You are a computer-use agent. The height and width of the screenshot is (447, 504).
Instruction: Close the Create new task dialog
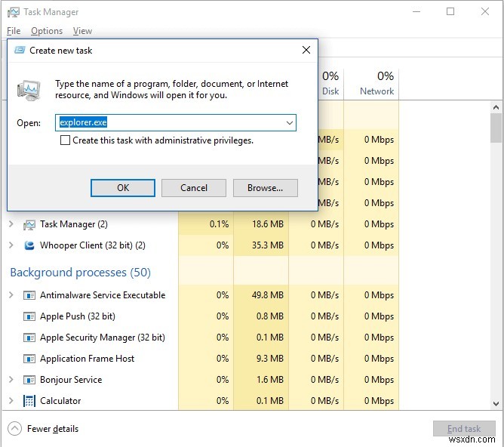pyautogui.click(x=306, y=50)
